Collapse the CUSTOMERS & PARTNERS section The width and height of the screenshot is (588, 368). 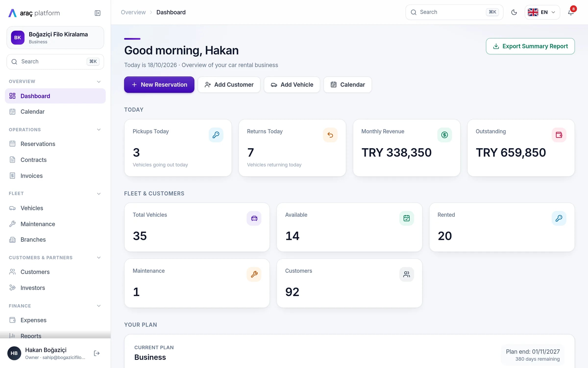[x=55, y=258]
